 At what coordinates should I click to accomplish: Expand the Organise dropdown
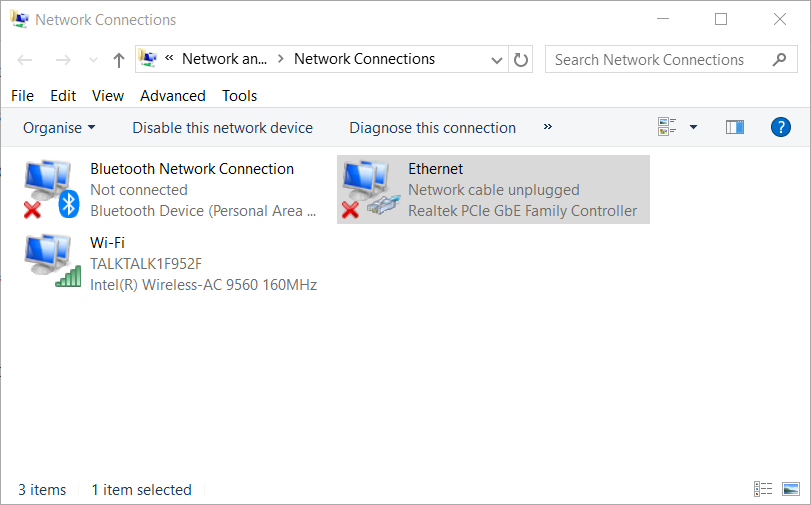[x=59, y=128]
